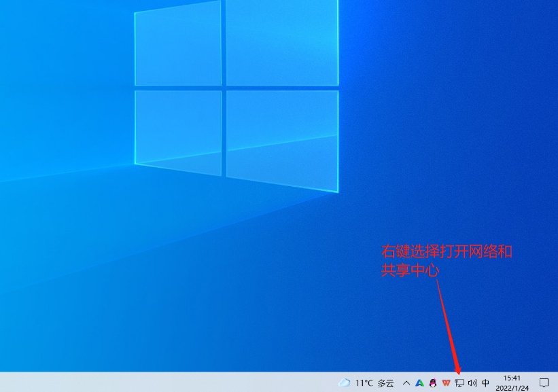Open the volume speaker icon
558x392 pixels.
pos(472,383)
